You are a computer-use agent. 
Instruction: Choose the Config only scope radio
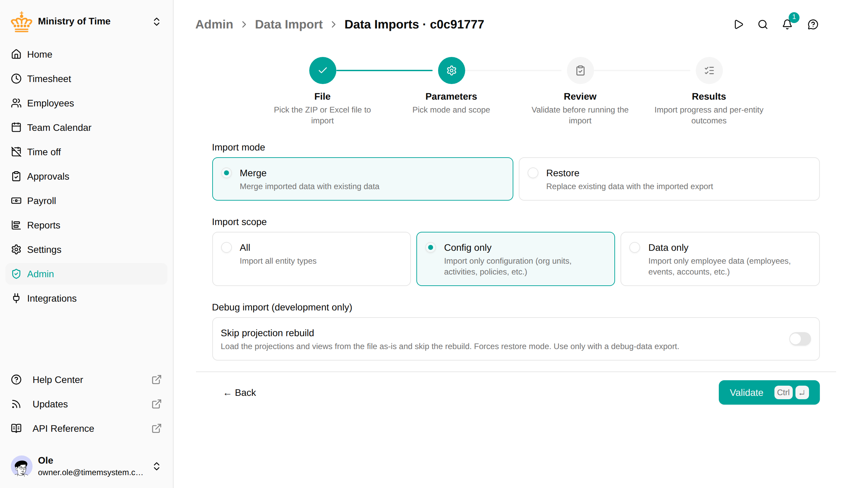431,247
